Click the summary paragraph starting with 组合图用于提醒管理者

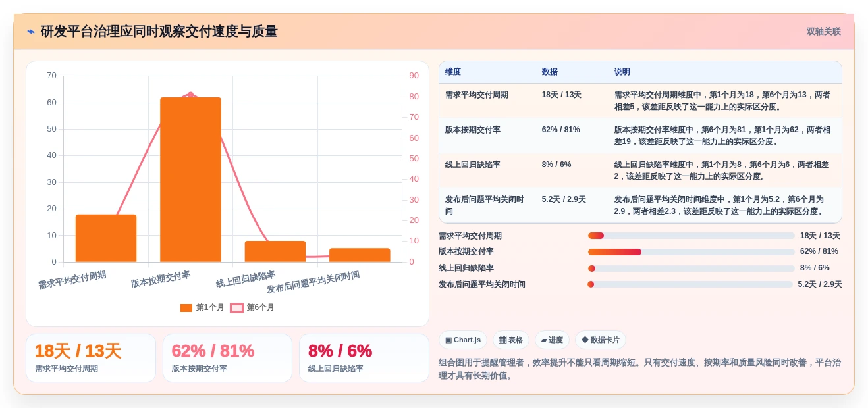coord(639,369)
